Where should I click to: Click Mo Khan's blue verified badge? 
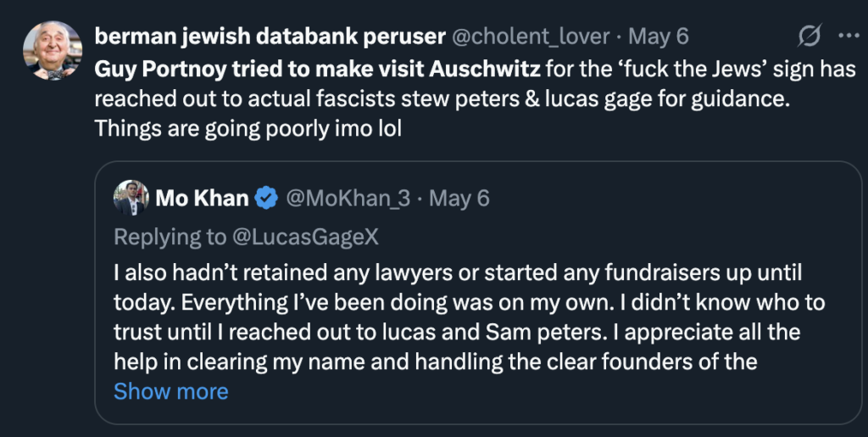click(267, 199)
